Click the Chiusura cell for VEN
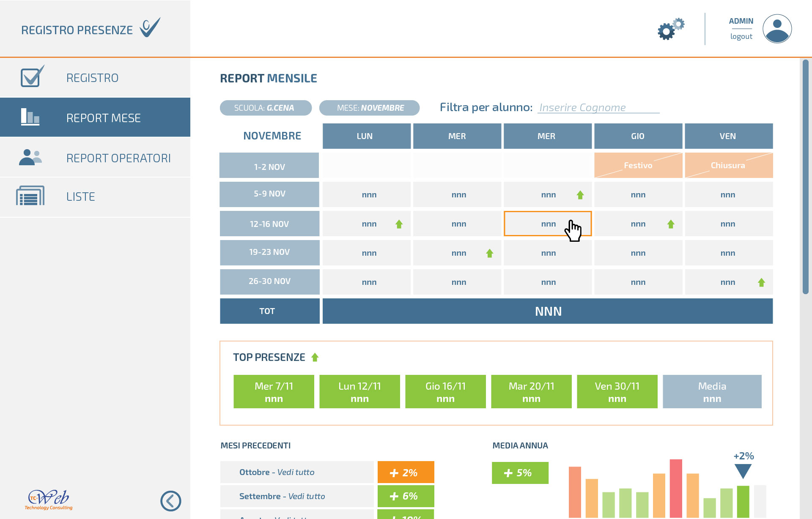 729,165
